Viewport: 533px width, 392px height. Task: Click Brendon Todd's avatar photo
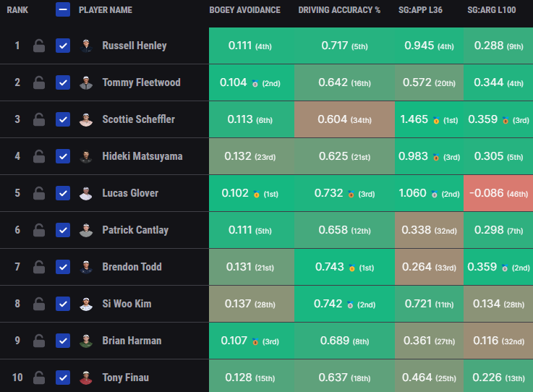pyautogui.click(x=86, y=267)
